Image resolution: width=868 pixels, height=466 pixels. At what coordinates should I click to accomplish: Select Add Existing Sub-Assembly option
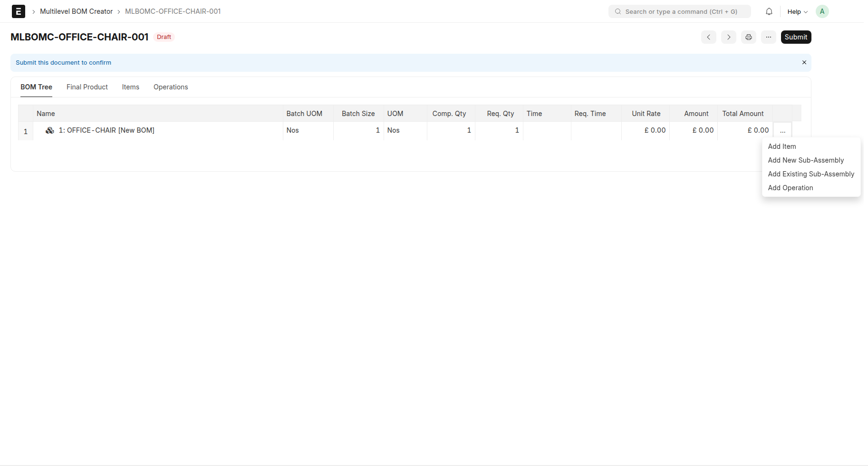[810, 174]
